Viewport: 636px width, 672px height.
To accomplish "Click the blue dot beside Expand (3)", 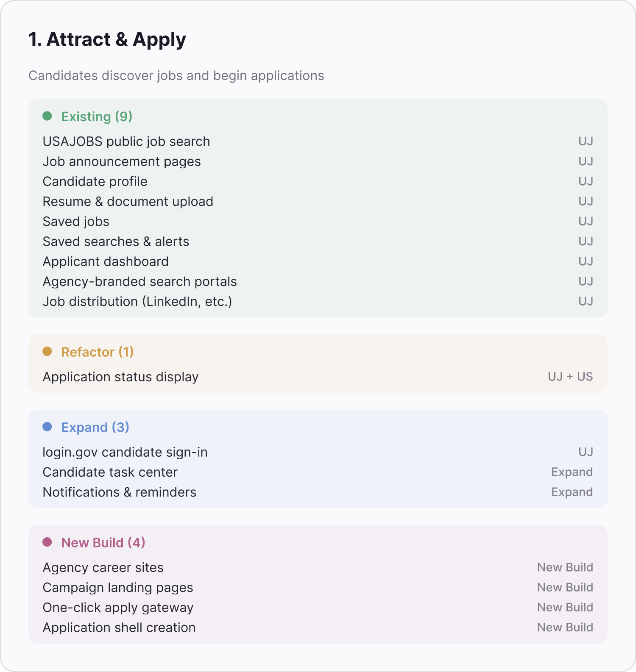I will [x=47, y=427].
